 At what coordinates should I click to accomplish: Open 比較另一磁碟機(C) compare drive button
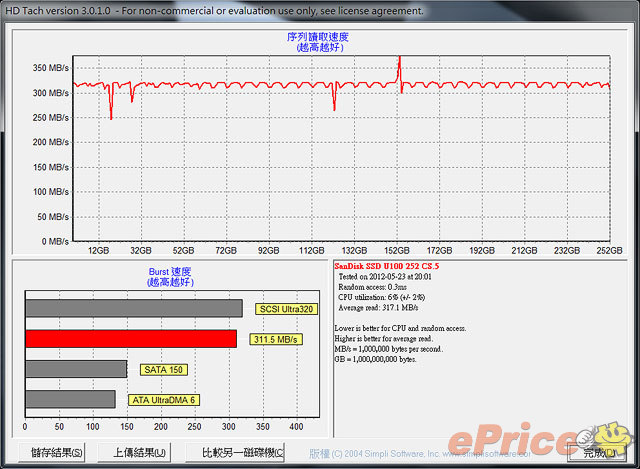[x=242, y=452]
